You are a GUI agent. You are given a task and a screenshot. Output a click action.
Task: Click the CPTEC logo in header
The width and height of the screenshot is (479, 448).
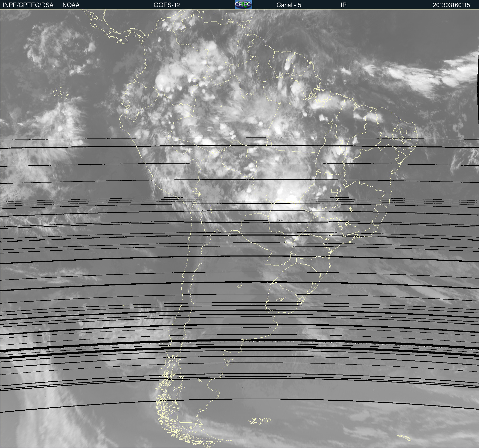click(x=243, y=5)
